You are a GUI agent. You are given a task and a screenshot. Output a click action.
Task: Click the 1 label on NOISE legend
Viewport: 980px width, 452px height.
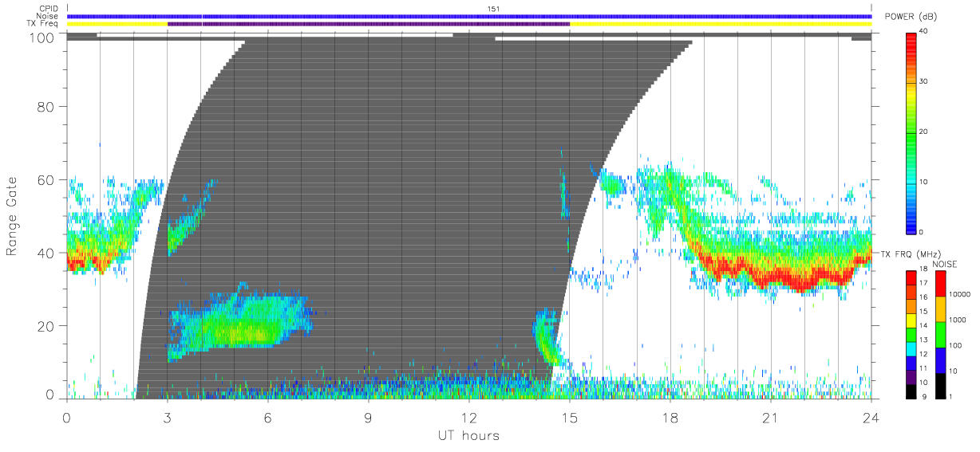pyautogui.click(x=950, y=396)
